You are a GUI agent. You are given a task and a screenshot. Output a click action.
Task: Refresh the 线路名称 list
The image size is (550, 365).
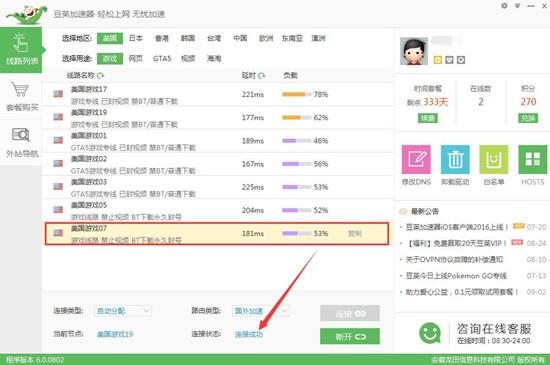(101, 76)
